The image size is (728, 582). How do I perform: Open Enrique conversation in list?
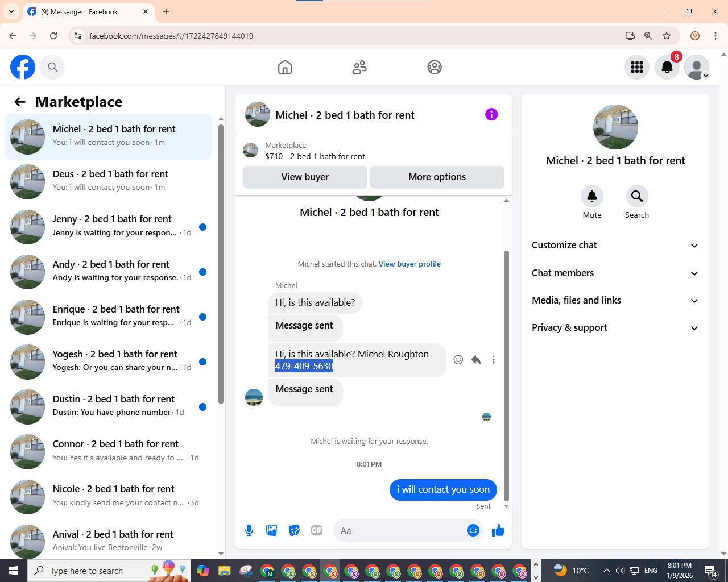pos(108,317)
